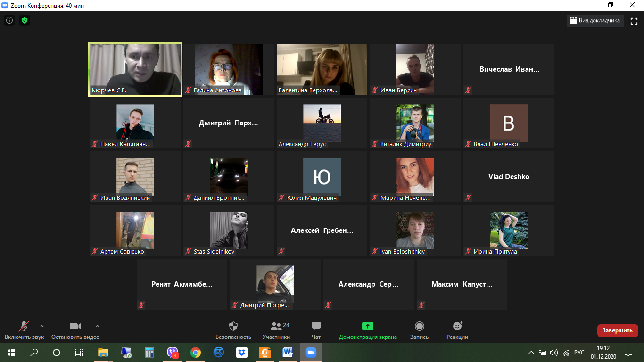Open the Windows notification center

[x=628, y=353]
